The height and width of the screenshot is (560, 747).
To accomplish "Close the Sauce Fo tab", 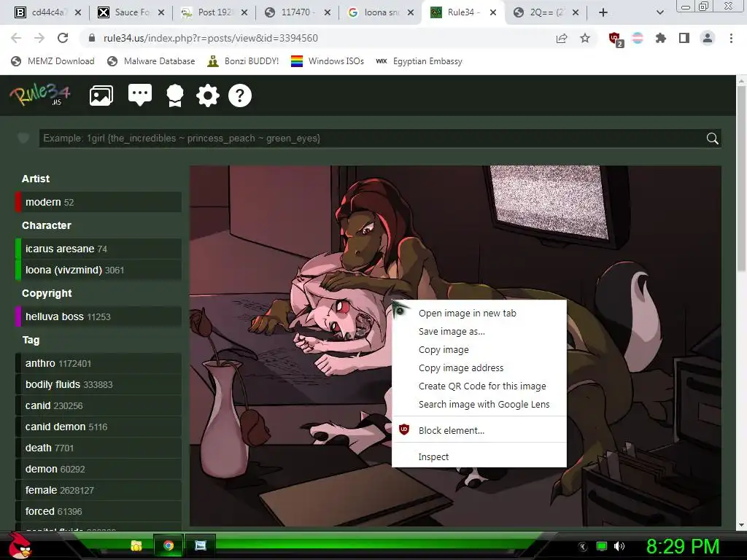I will point(161,12).
